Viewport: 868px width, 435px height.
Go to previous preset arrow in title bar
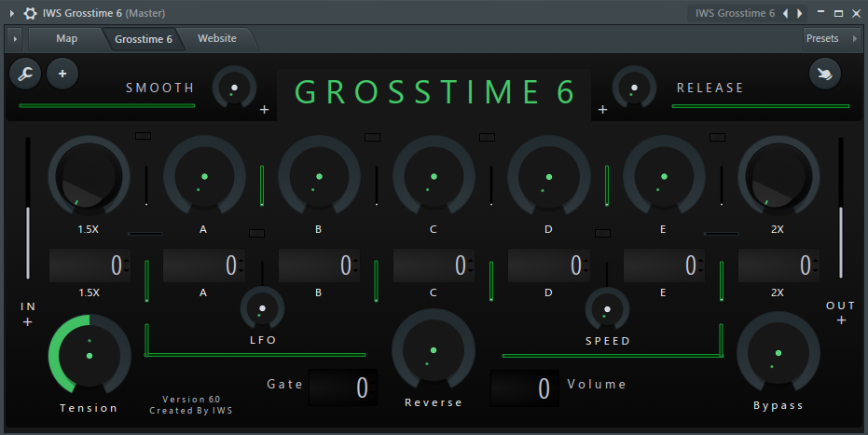click(785, 13)
